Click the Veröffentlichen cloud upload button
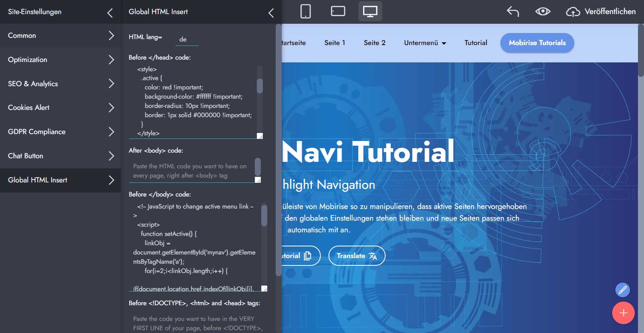 coord(601,12)
